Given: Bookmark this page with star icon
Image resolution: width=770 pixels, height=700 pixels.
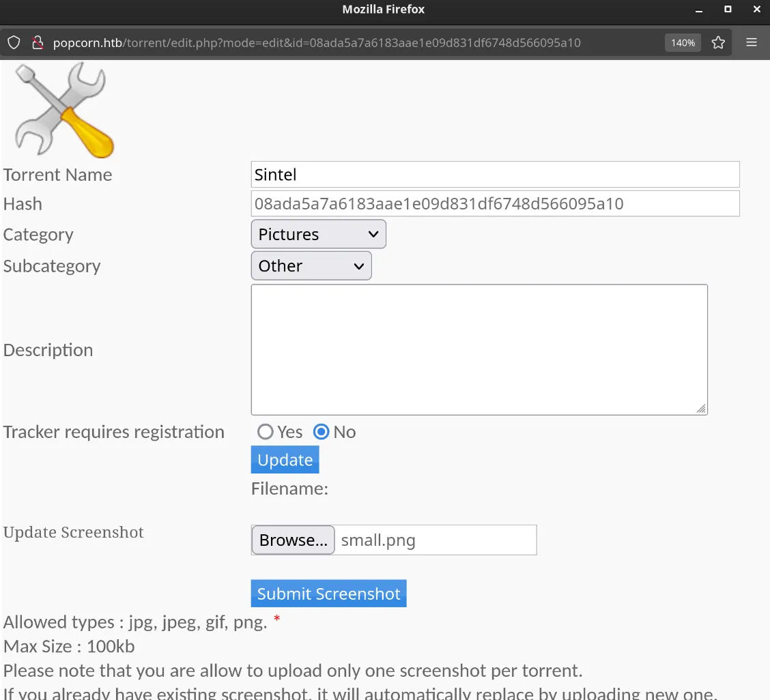Looking at the screenshot, I should click(x=718, y=43).
